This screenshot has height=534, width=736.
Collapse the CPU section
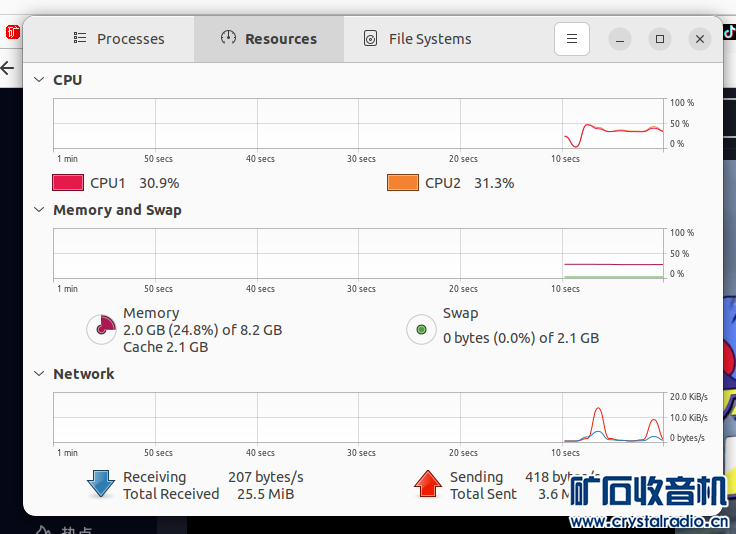[x=39, y=80]
